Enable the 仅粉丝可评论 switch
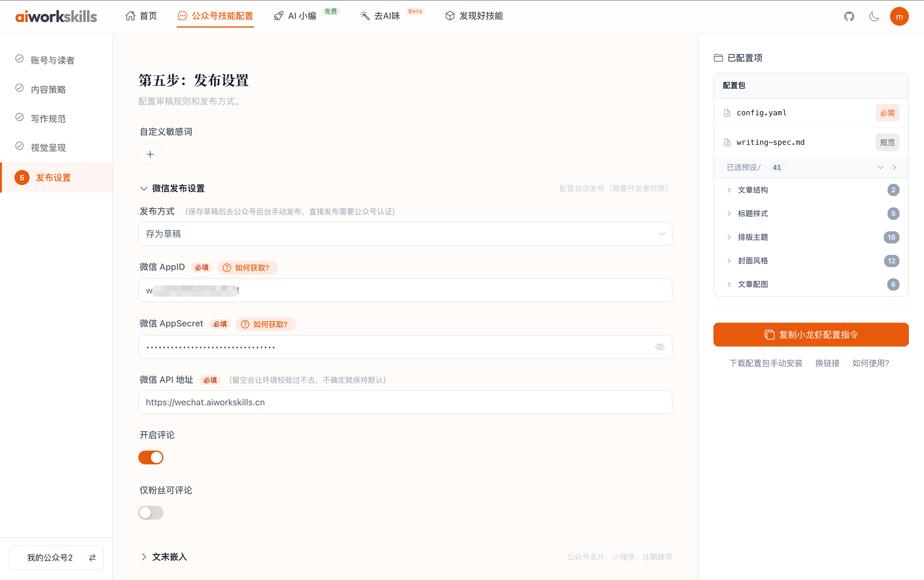 (x=151, y=512)
